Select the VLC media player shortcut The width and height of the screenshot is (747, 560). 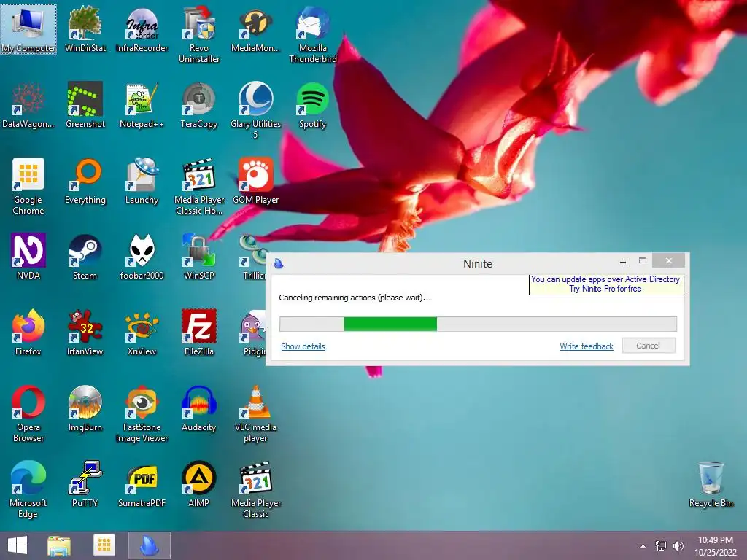tap(255, 413)
